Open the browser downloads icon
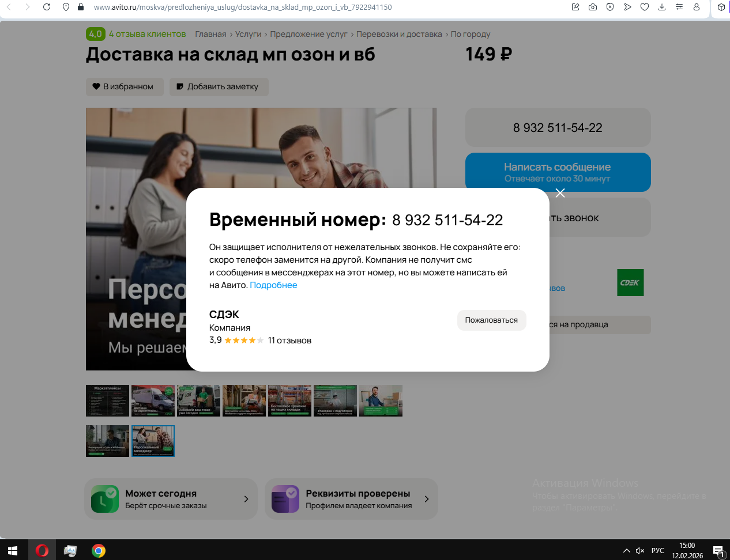The width and height of the screenshot is (730, 560). 662,7
